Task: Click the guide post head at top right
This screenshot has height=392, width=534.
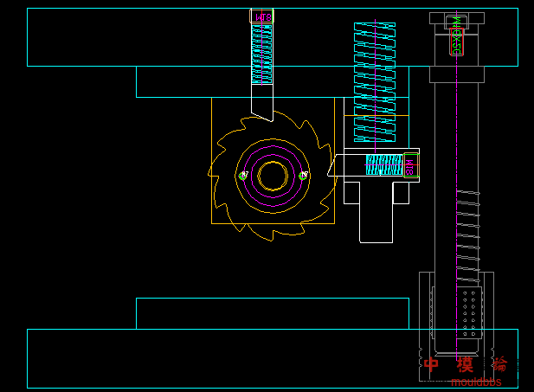Action: coord(456,18)
